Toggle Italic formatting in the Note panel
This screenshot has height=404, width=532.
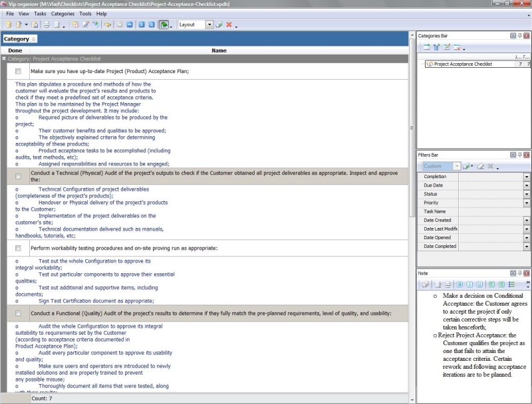469,284
